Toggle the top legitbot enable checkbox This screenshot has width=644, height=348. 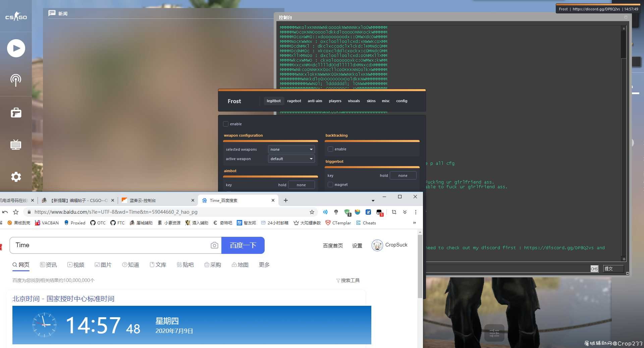pyautogui.click(x=226, y=124)
